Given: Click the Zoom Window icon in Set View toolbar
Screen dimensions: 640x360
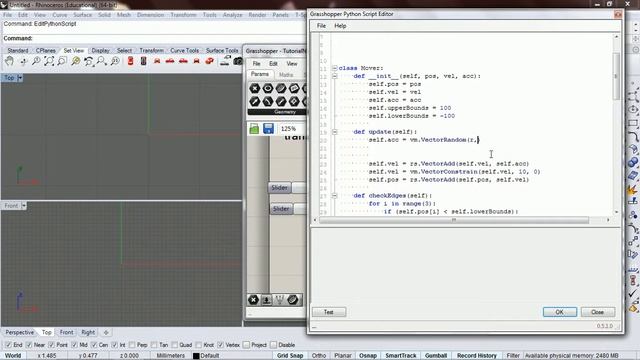Looking at the screenshot, I should (x=62, y=62).
